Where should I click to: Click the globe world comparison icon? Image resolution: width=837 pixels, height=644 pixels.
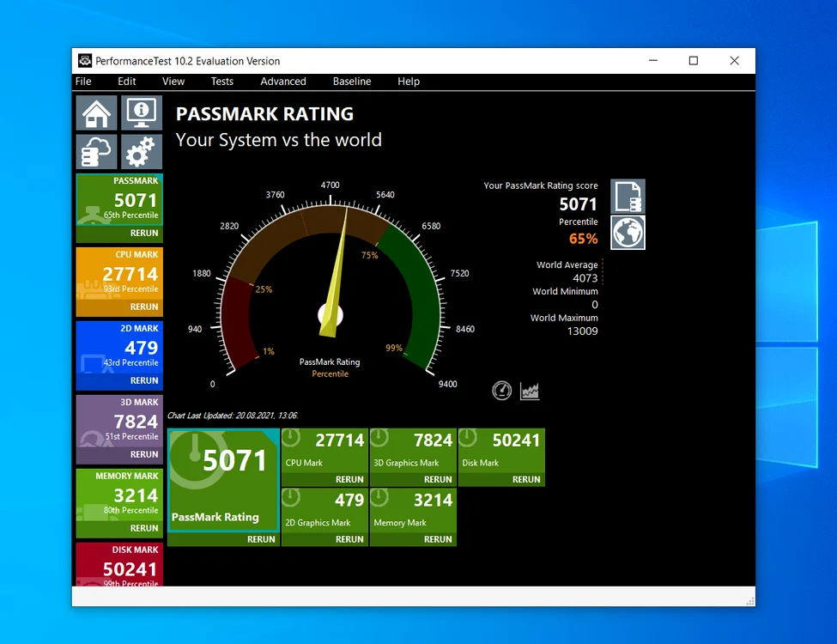628,233
